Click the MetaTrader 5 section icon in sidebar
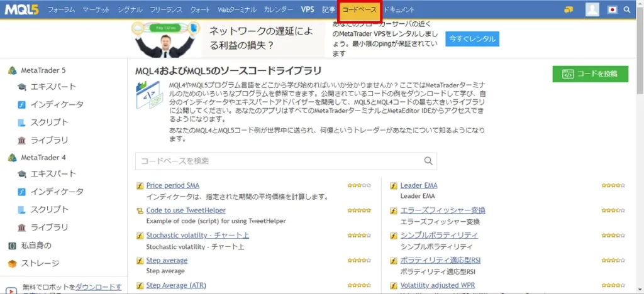The image size is (644, 294). (x=12, y=70)
